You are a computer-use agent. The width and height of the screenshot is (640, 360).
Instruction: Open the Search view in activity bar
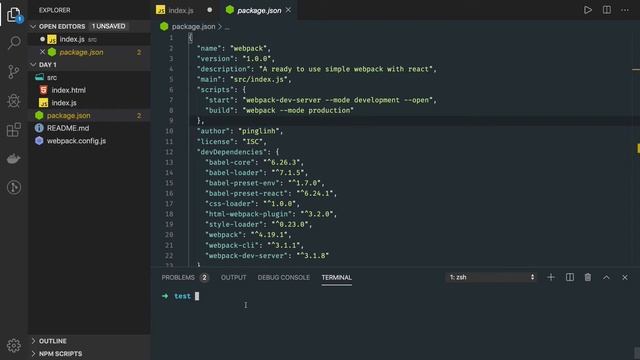14,42
